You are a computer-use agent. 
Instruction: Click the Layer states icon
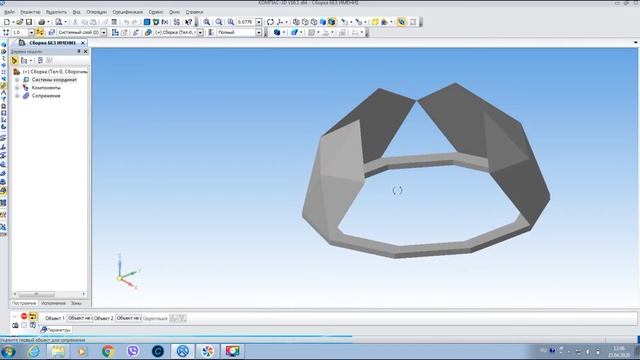pos(51,33)
